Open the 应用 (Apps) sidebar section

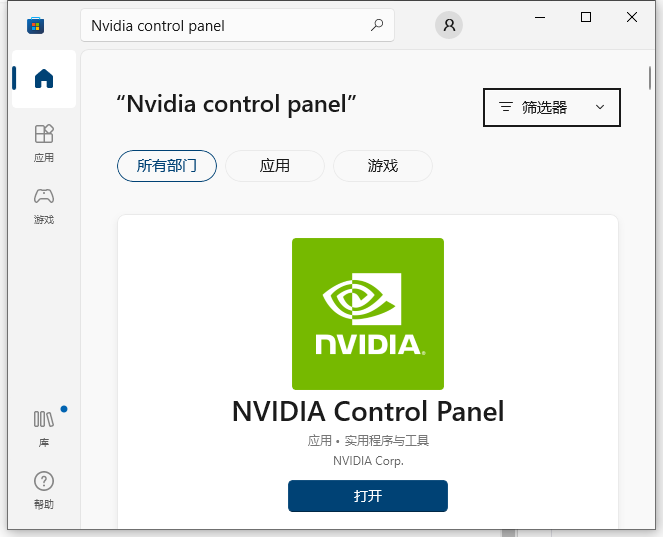pyautogui.click(x=44, y=142)
